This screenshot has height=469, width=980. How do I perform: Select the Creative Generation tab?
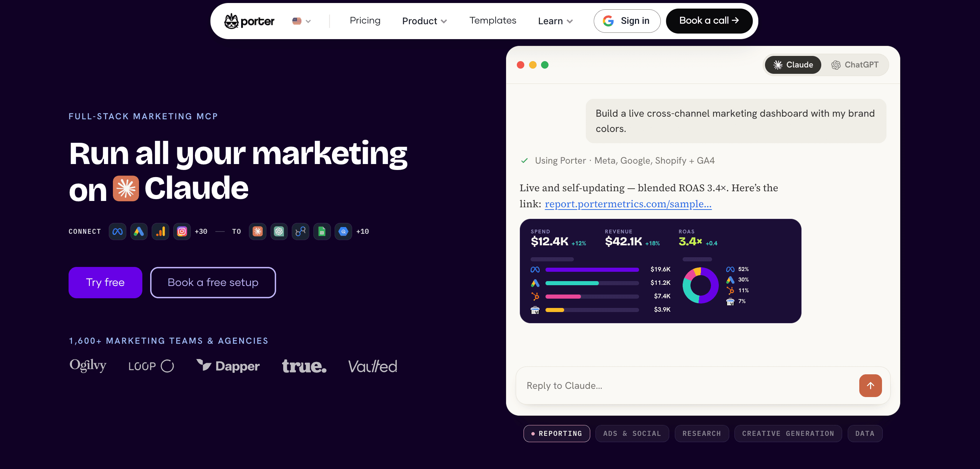pos(788,434)
